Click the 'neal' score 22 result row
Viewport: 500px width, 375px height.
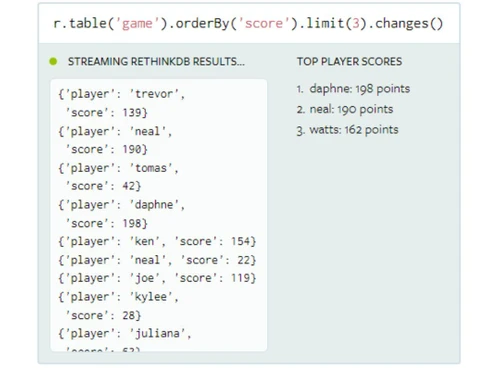click(x=157, y=260)
